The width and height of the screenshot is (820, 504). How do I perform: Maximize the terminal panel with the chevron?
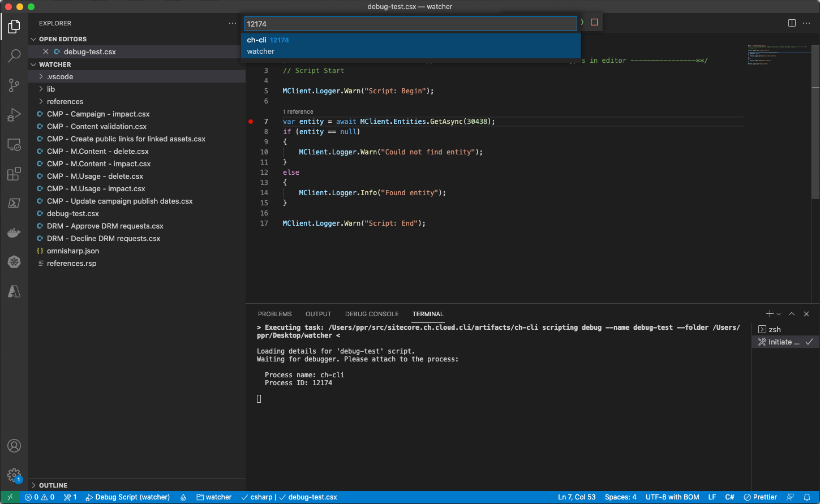point(792,314)
